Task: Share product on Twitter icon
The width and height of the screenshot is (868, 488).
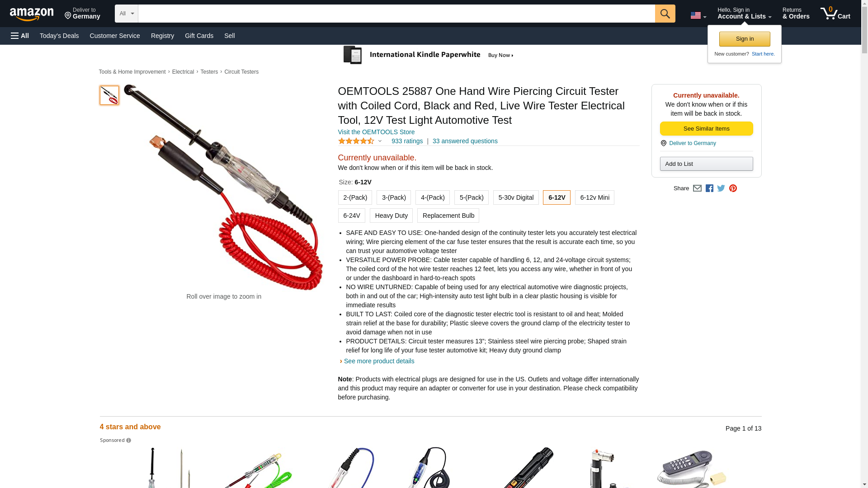Action: (x=721, y=188)
